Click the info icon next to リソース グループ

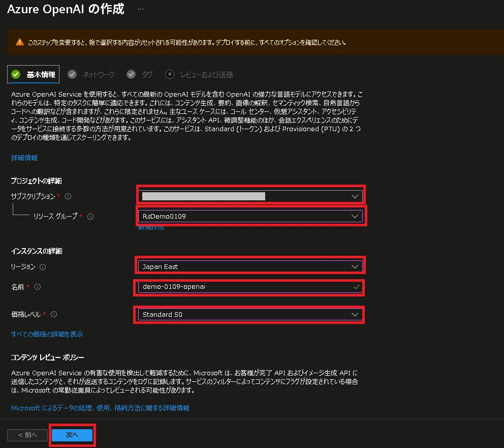pos(90,217)
